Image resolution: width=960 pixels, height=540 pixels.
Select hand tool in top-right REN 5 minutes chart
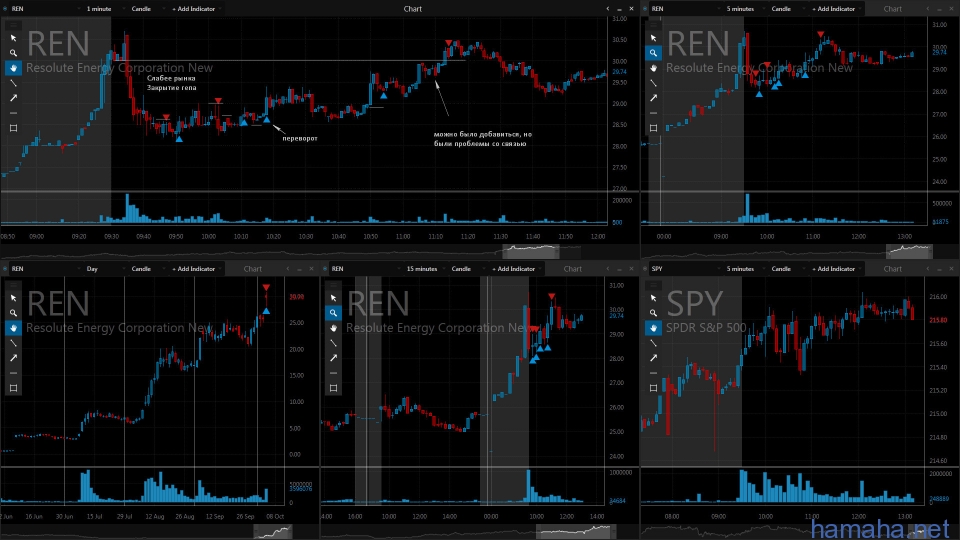653,68
